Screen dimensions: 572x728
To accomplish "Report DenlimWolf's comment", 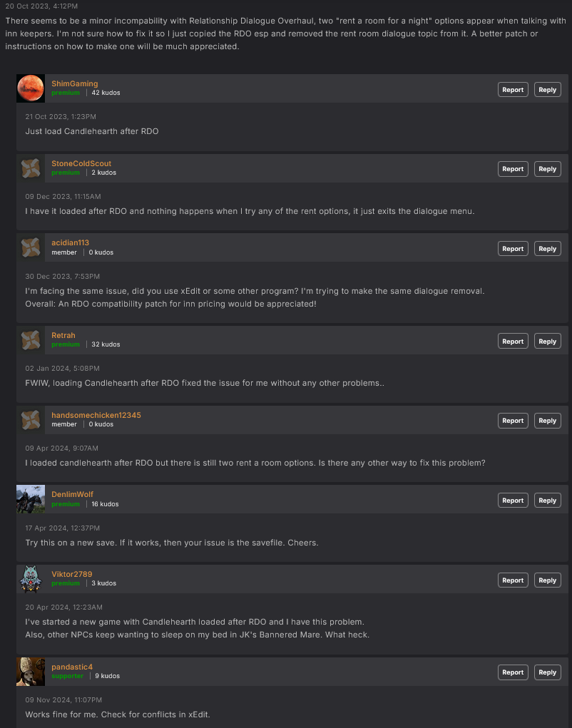I will [513, 501].
